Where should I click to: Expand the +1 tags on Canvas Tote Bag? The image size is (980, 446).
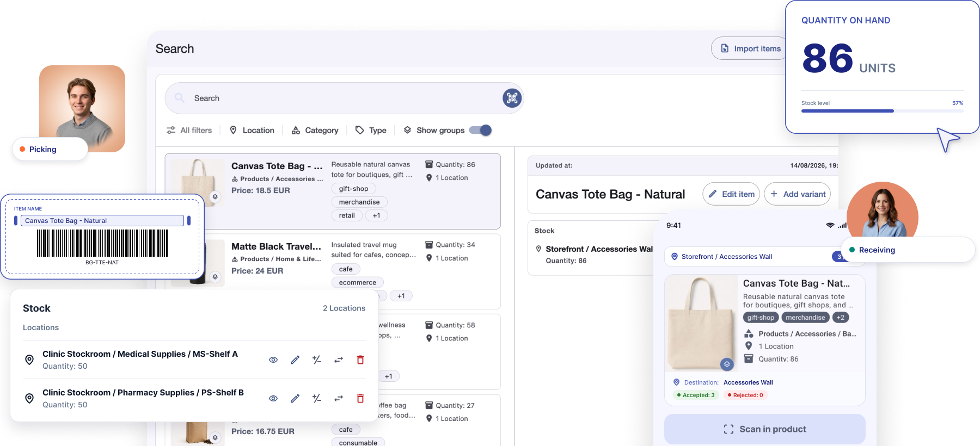point(376,216)
